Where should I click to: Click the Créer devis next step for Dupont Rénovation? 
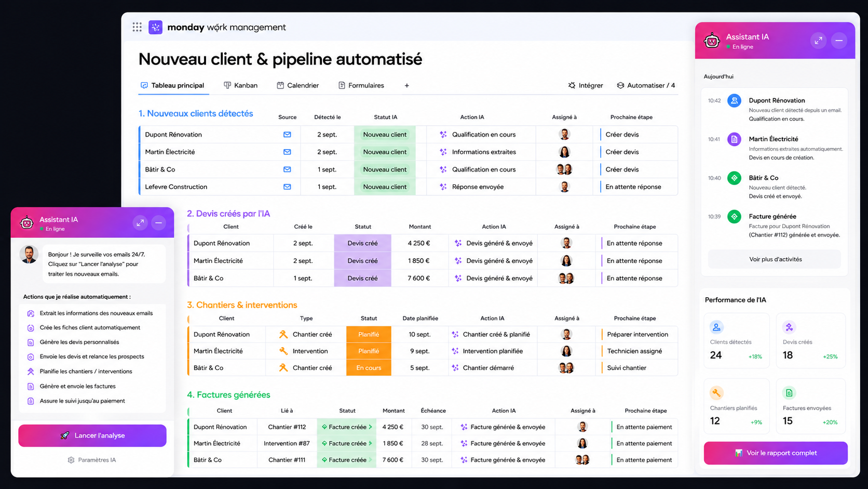(622, 135)
